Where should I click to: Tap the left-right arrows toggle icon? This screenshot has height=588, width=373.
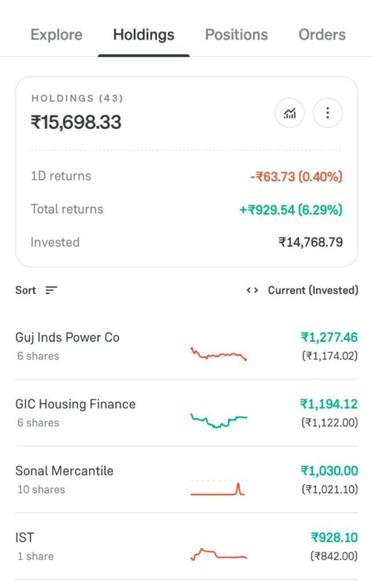point(252,290)
